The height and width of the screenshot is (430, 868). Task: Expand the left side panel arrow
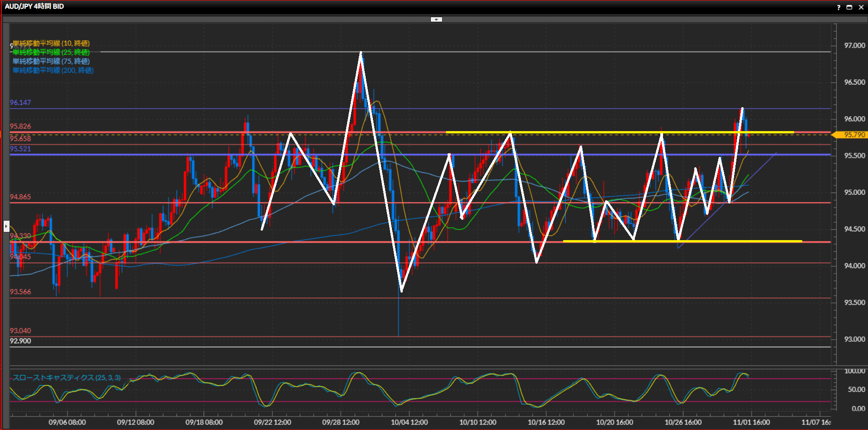click(x=6, y=226)
